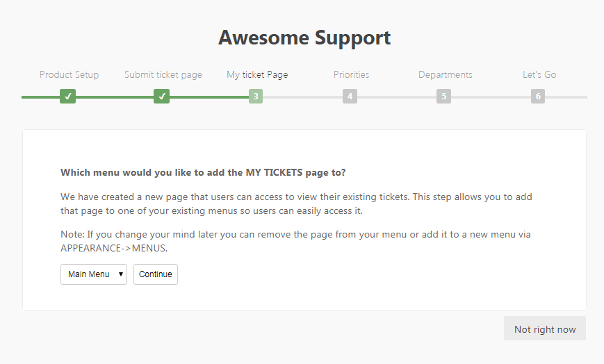Select the Submit ticket page step label
This screenshot has height=364, width=604.
pos(163,74)
